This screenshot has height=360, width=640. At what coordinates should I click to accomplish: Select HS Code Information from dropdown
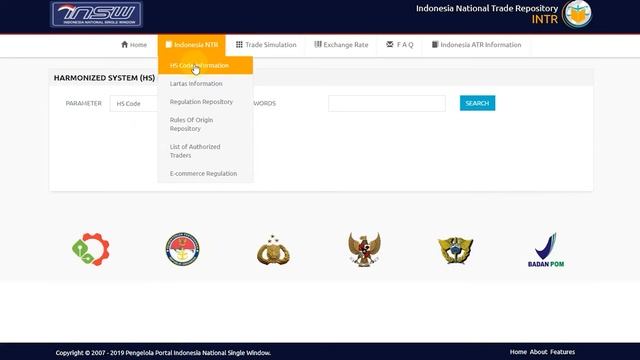[205, 65]
